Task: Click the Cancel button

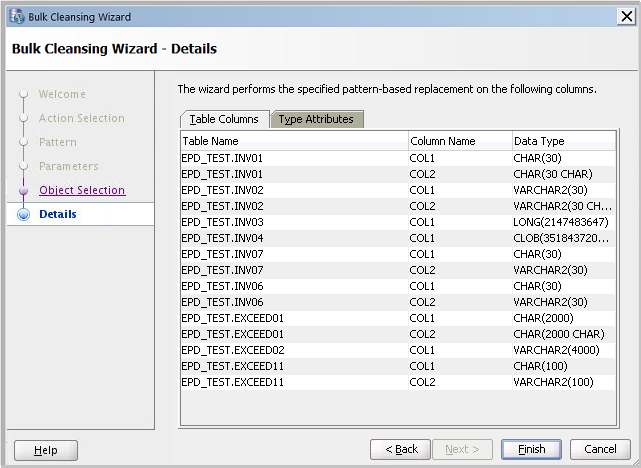Action: click(x=600, y=449)
